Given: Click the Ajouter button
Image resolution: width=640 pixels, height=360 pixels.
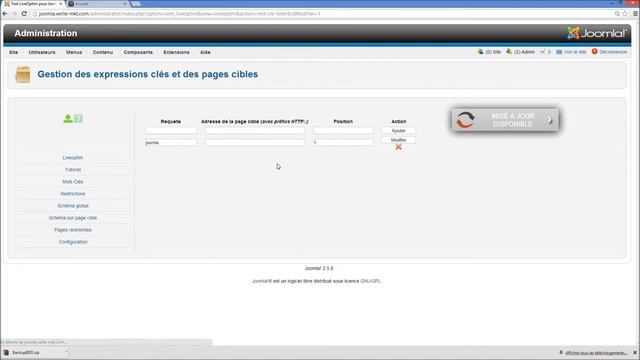Looking at the screenshot, I should coord(398,131).
